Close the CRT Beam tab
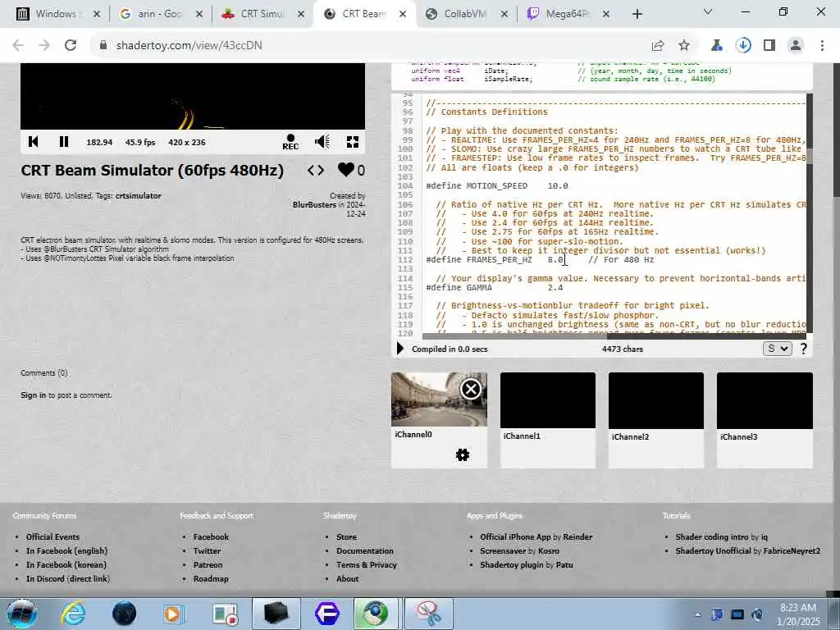840x630 pixels. click(x=403, y=14)
